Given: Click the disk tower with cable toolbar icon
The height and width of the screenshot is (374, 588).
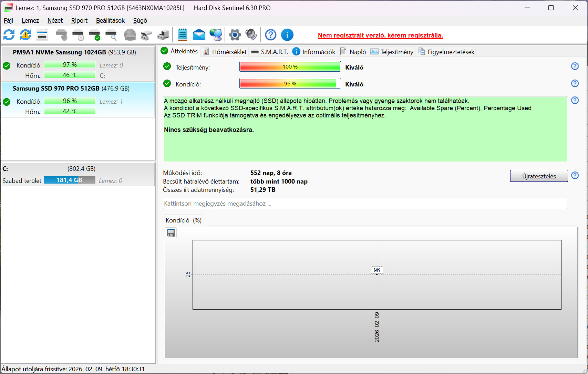Looking at the screenshot, I should (x=163, y=35).
